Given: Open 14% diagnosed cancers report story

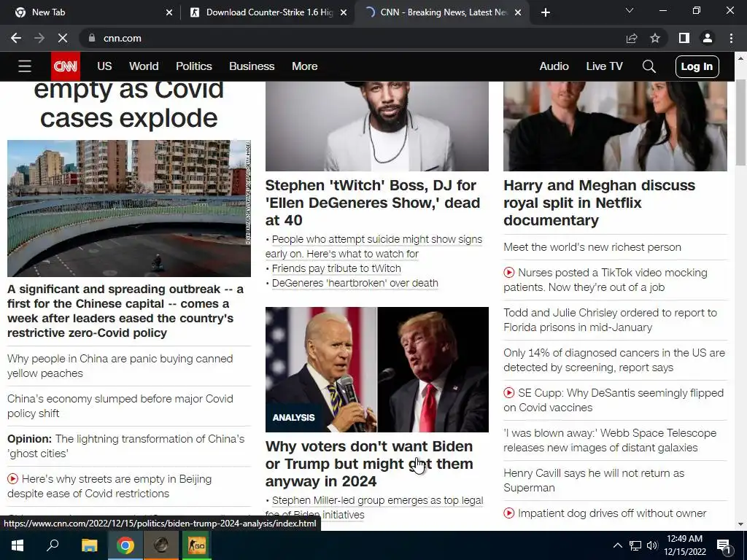Looking at the screenshot, I should [614, 360].
